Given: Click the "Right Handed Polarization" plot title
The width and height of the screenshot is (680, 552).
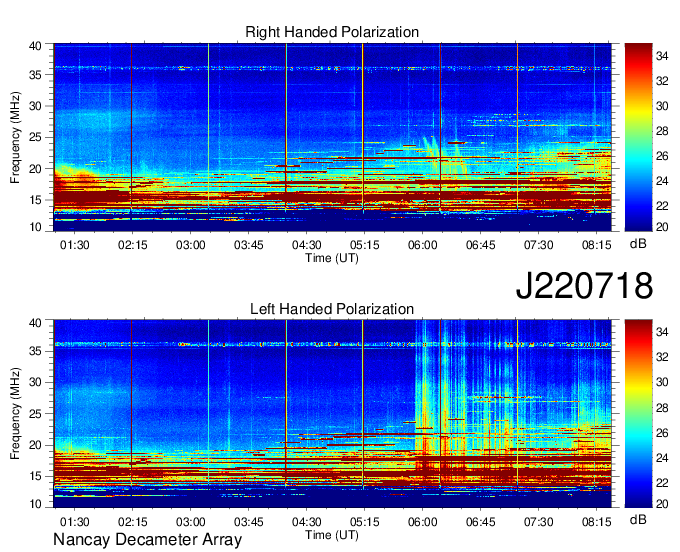Looking at the screenshot, I should 332,32.
